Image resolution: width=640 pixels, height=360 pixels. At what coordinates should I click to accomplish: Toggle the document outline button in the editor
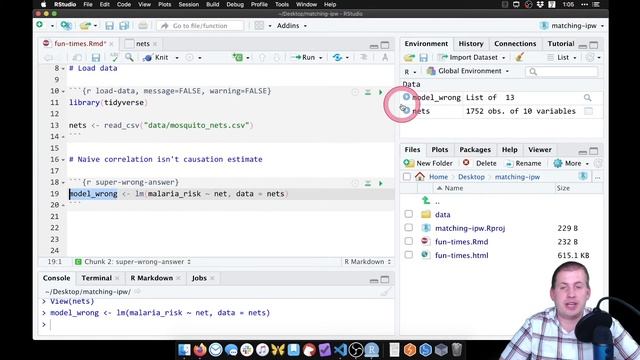coord(363,58)
